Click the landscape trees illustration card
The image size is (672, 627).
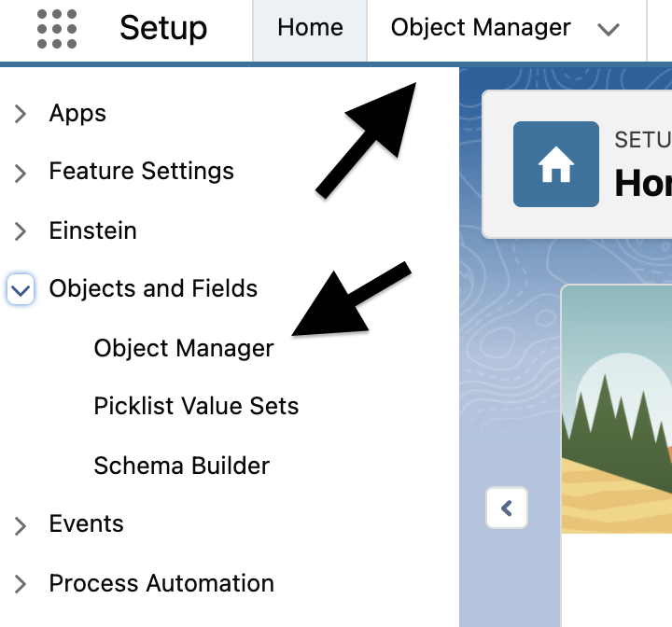point(616,410)
